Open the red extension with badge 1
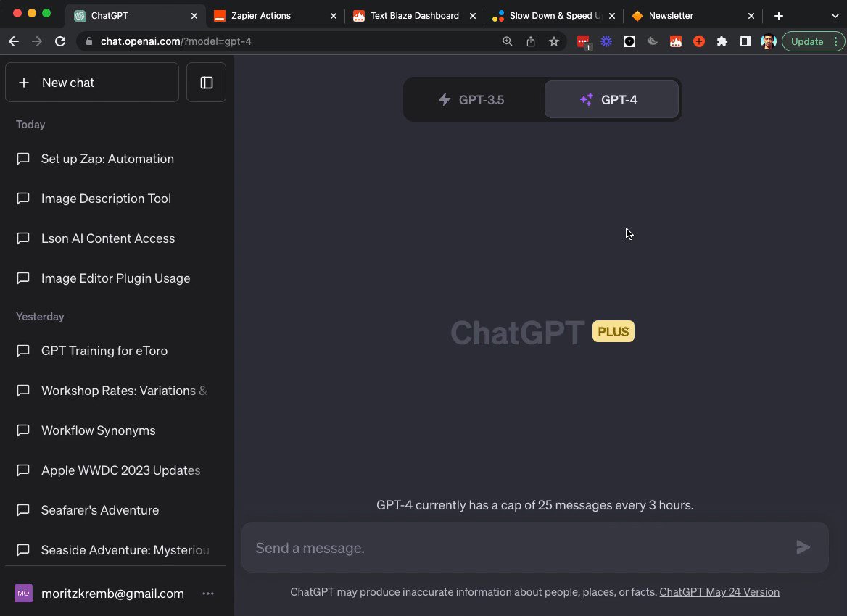 tap(583, 41)
